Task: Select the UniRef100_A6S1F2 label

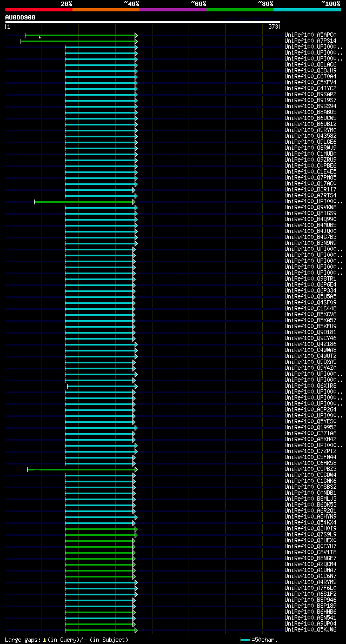Action: [310, 595]
